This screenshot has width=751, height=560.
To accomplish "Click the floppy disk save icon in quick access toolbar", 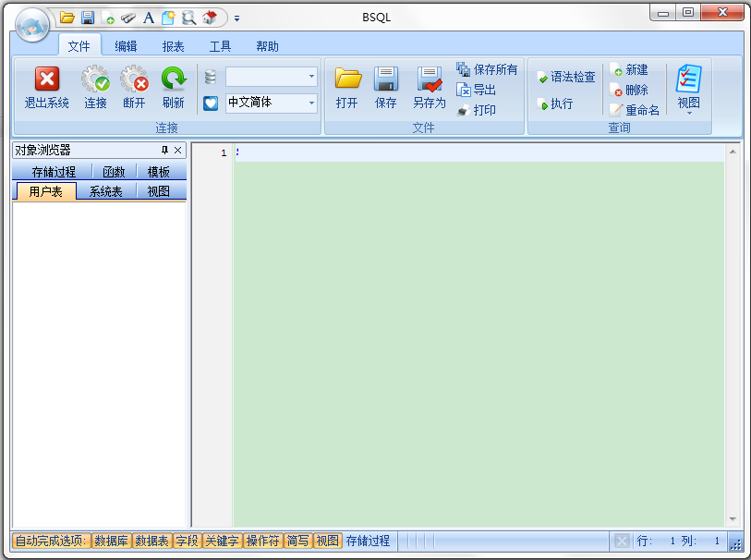I will [88, 18].
